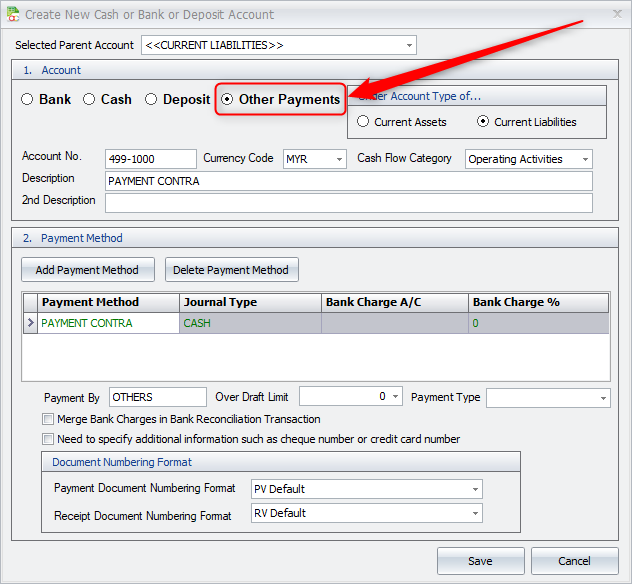This screenshot has width=632, height=584.
Task: Pick Current Liabilities account type
Action: pyautogui.click(x=483, y=122)
